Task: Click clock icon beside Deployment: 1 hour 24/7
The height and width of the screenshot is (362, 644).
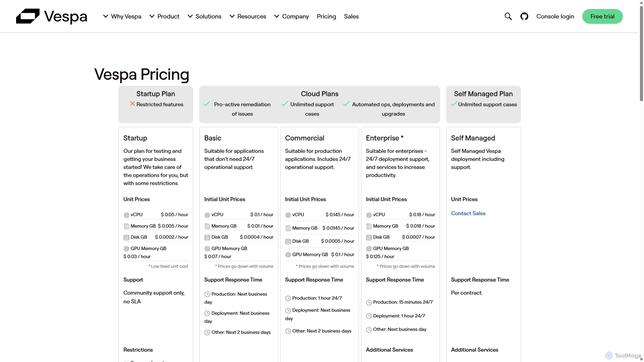Action: click(x=369, y=316)
